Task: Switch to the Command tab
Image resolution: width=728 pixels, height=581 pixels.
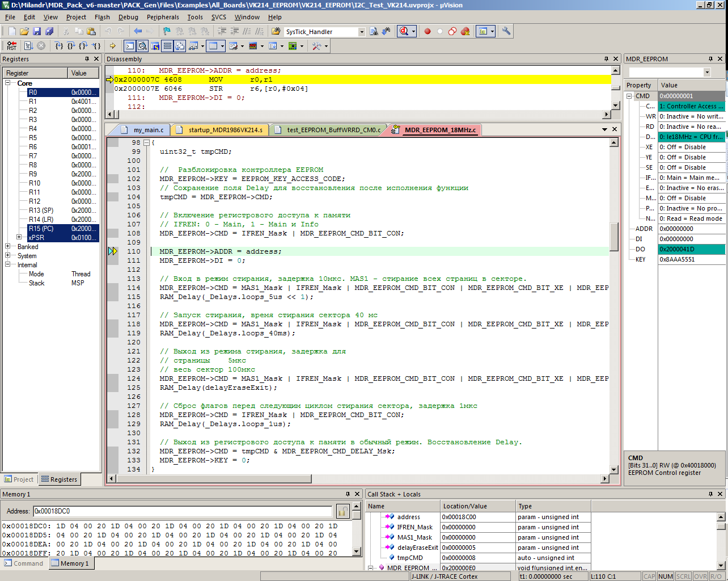Action: [x=24, y=563]
